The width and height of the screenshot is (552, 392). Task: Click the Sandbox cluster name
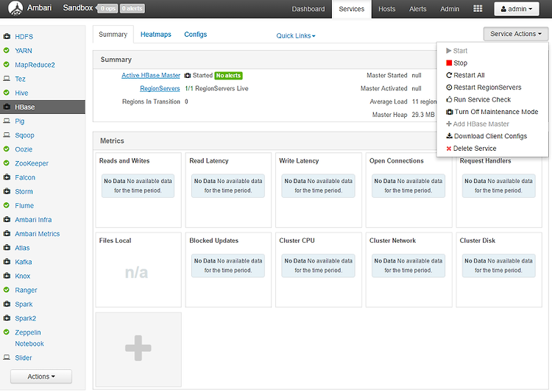pyautogui.click(x=77, y=8)
